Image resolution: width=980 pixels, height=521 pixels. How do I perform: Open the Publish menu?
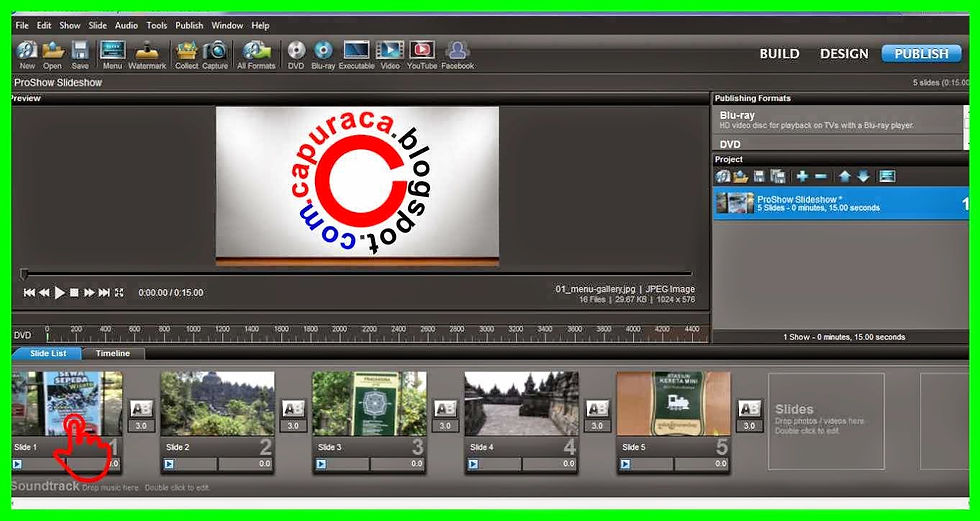pos(189,26)
